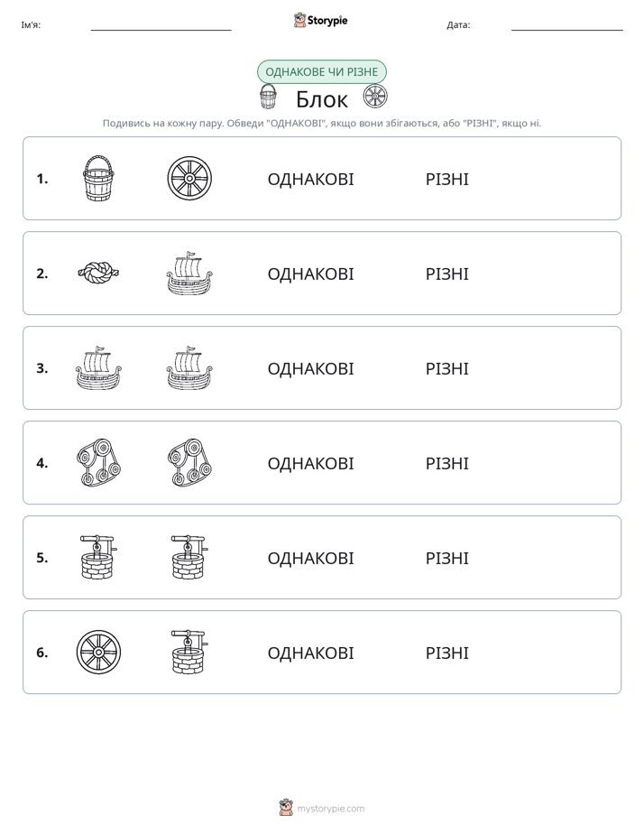
Task: Click the left well icon in row 5
Action: 98,557
